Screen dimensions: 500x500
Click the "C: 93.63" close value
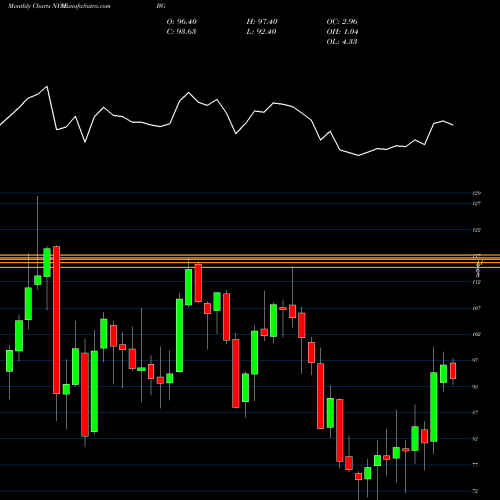coord(181,32)
